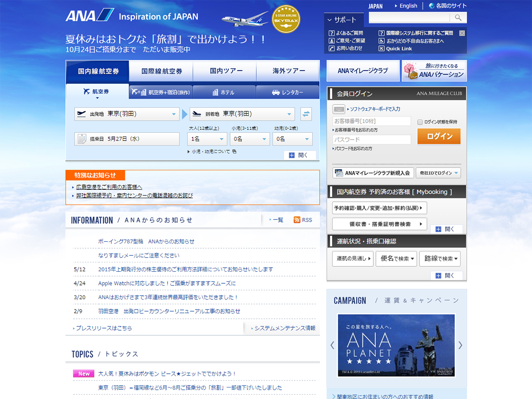Toggle ログイン状態を保持 checkbox
532x399 pixels.
pyautogui.click(x=420, y=122)
